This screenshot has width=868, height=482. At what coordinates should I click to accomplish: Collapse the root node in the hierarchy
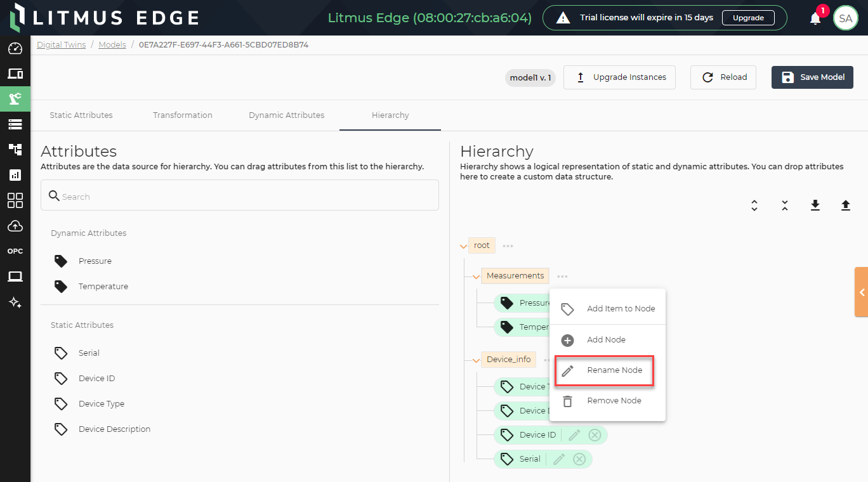coord(463,245)
